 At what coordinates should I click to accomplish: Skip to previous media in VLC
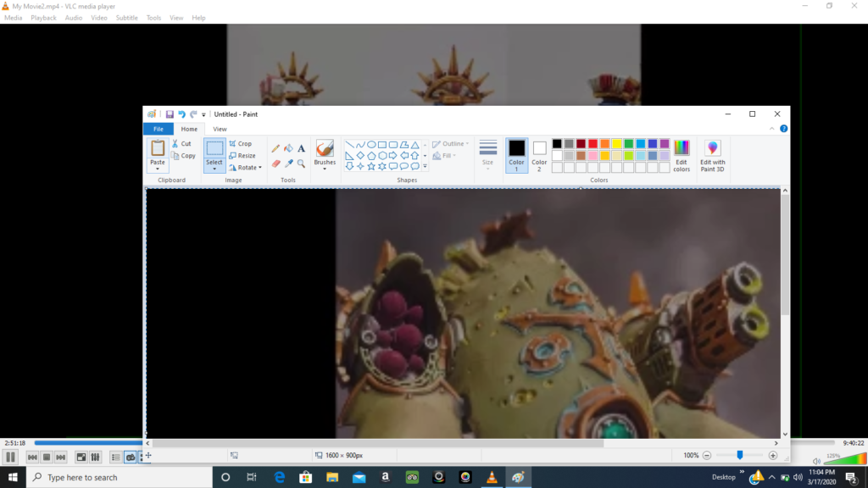pyautogui.click(x=32, y=457)
